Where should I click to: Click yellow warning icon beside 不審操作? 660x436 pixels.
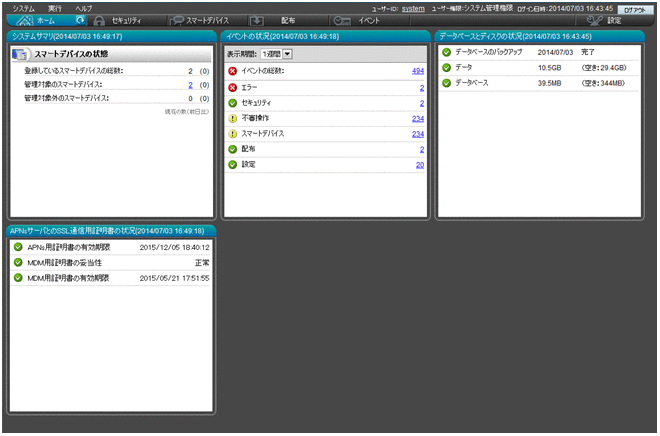[x=232, y=118]
